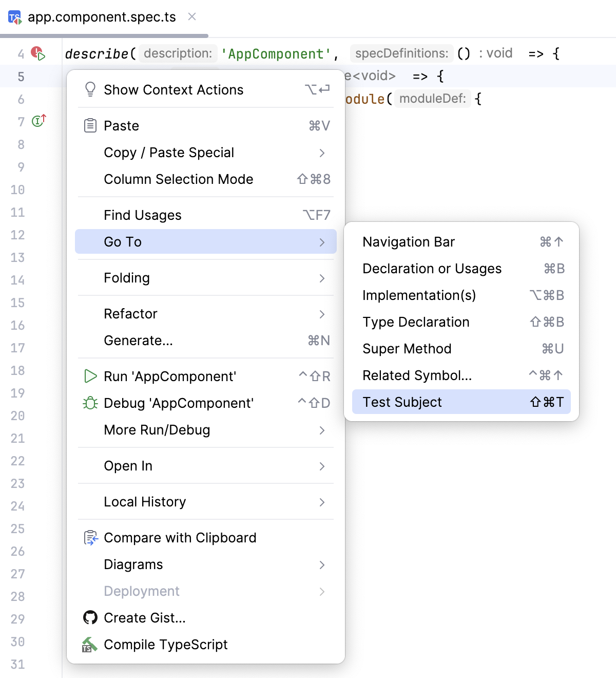Click the Compare with Clipboard icon
This screenshot has width=616, height=678.
tap(90, 537)
